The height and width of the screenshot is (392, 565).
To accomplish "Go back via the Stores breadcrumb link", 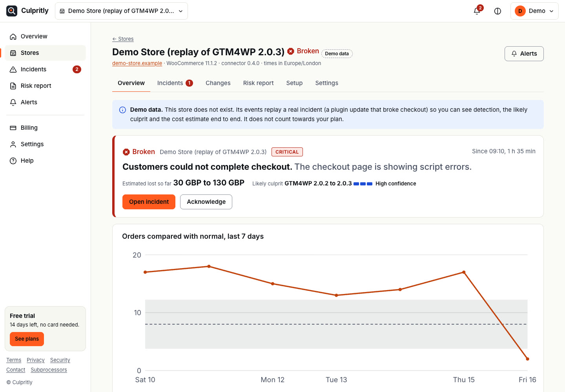I will [x=123, y=39].
